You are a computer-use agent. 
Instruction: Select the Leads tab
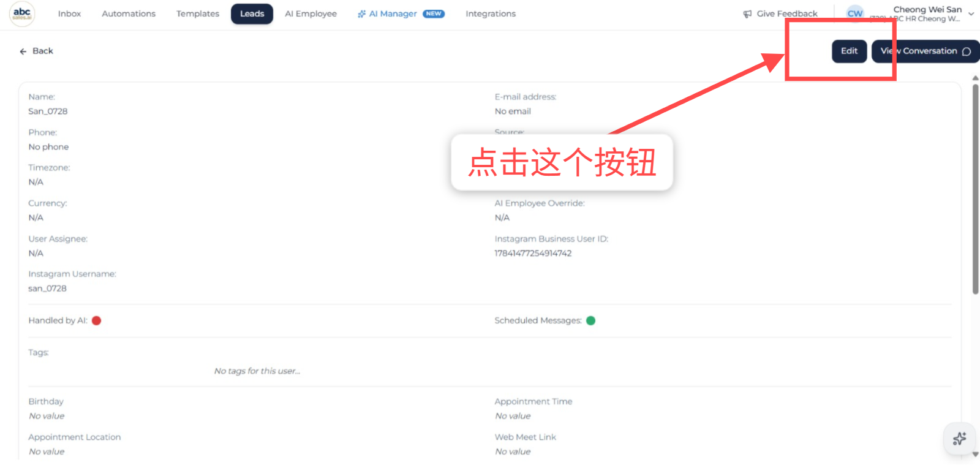click(252, 13)
